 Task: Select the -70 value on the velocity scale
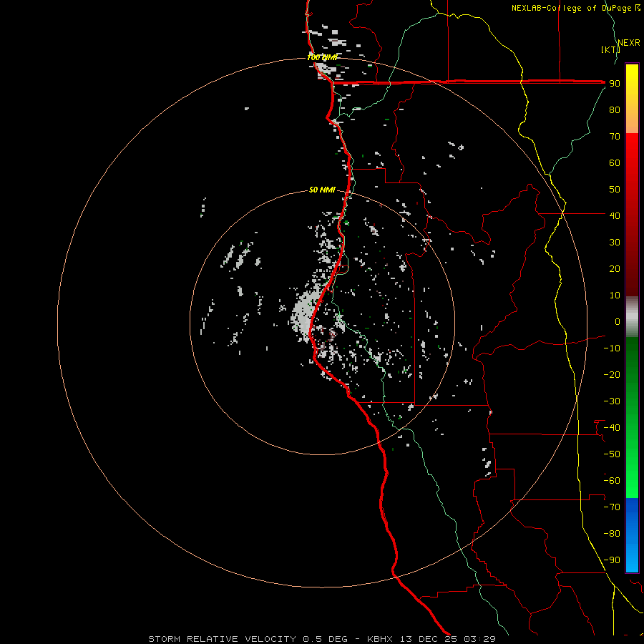click(x=612, y=507)
